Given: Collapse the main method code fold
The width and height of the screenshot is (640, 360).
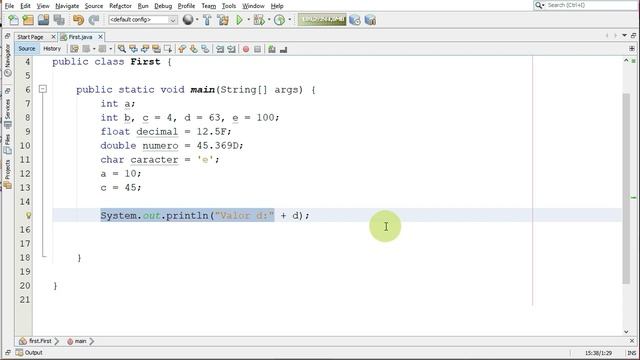Looking at the screenshot, I should pyautogui.click(x=43, y=89).
